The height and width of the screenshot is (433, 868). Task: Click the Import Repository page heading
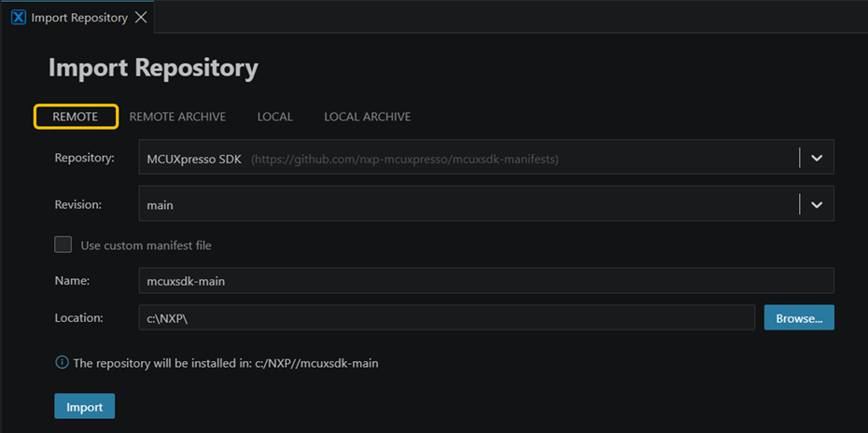point(153,67)
